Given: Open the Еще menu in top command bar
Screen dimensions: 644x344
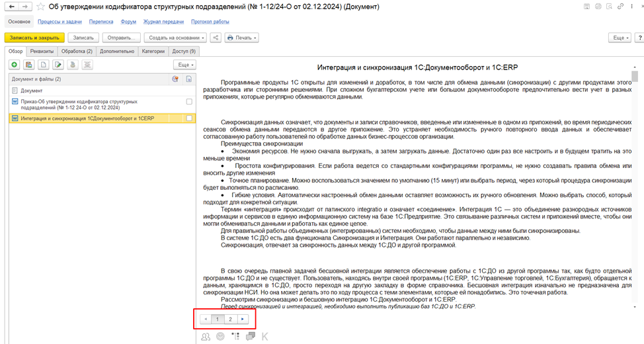Looking at the screenshot, I should pyautogui.click(x=620, y=38).
